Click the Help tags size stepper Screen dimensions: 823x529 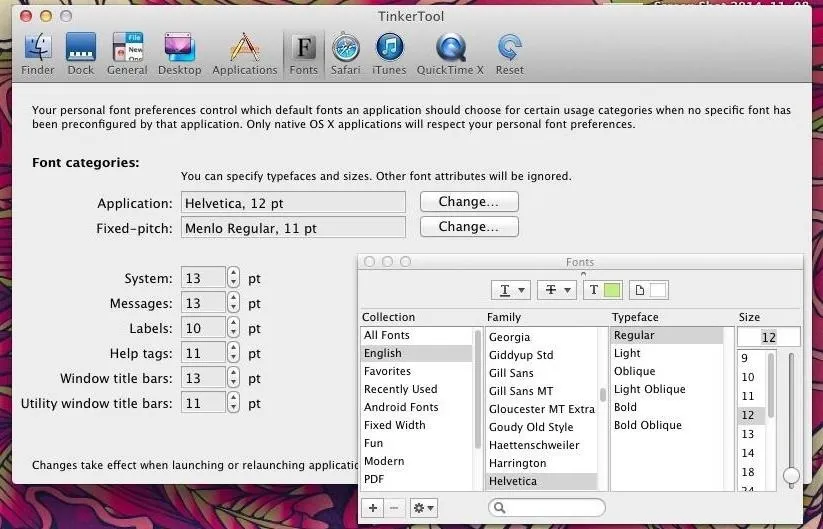point(234,353)
